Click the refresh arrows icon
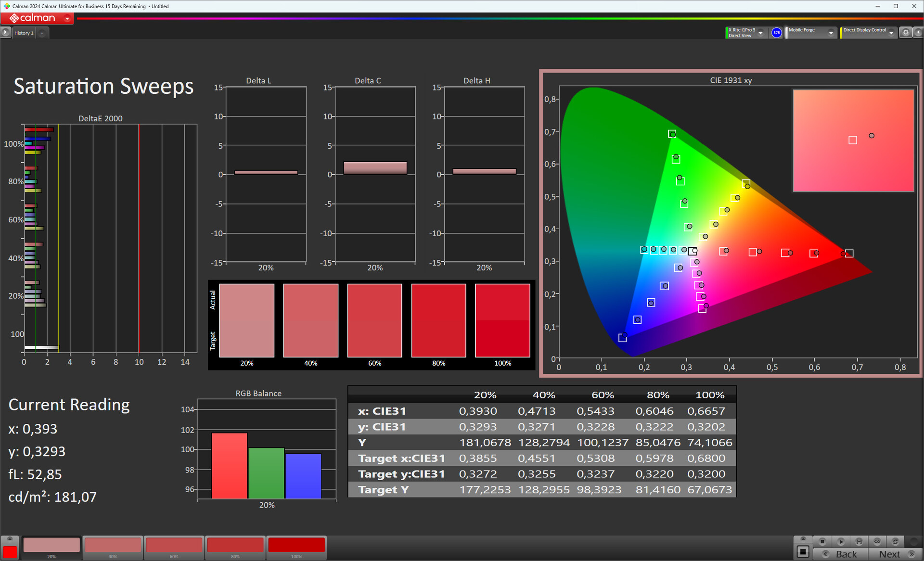Viewport: 924px width, 561px height. click(896, 541)
